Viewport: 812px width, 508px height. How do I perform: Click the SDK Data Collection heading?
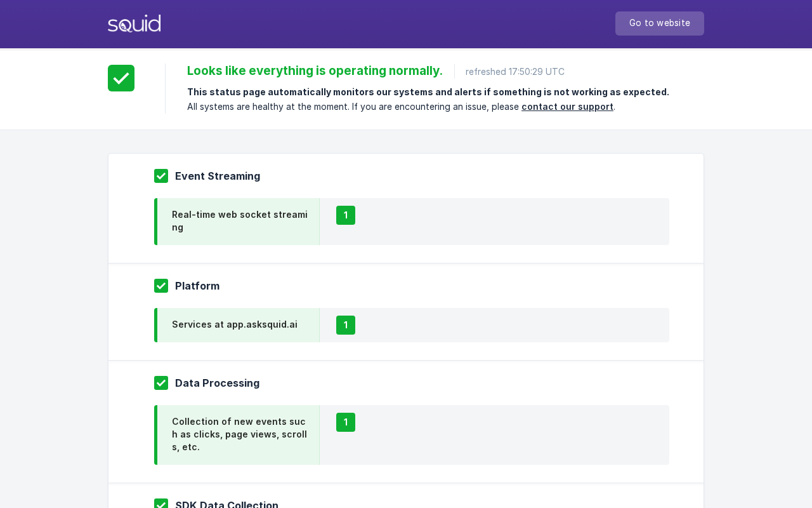(x=226, y=504)
